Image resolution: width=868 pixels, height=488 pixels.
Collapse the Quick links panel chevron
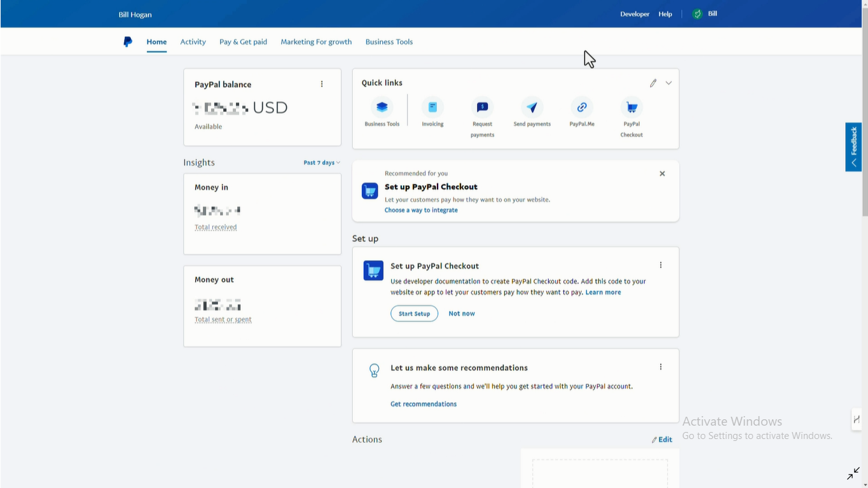(668, 83)
